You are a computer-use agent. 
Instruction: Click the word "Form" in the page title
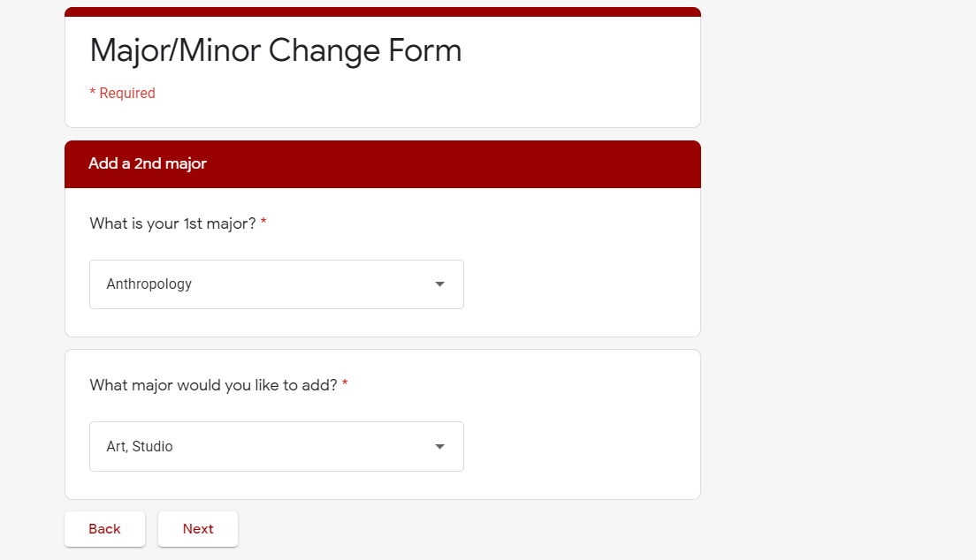[x=424, y=51]
